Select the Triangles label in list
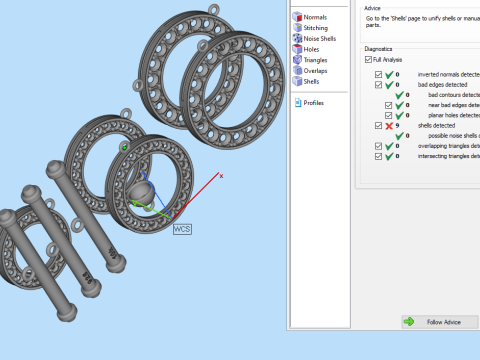Screen dimensions: 480x360 click(315, 60)
